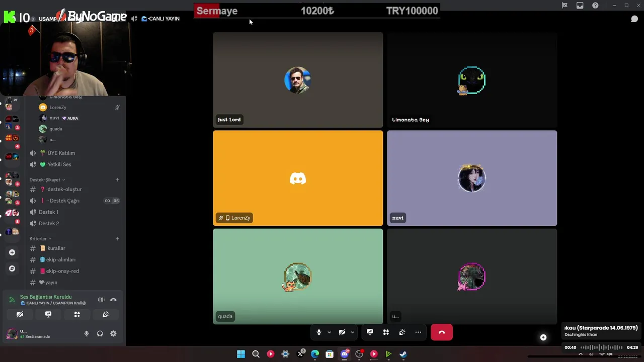The width and height of the screenshot is (644, 362).
Task: Open user settings gear icon
Action: (113, 333)
